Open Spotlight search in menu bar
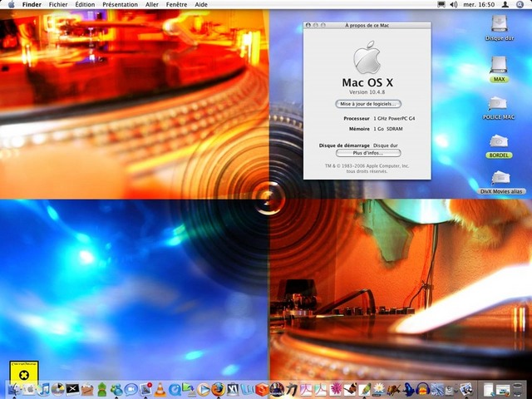The image size is (532, 399). coord(520,4)
